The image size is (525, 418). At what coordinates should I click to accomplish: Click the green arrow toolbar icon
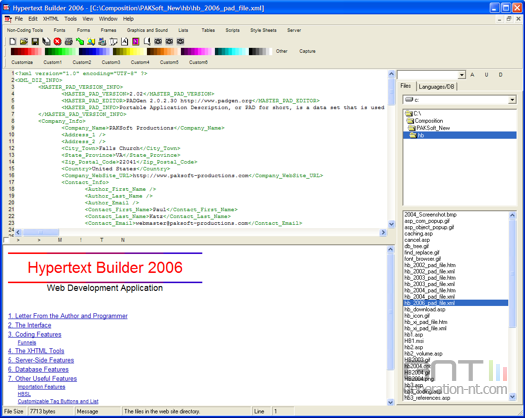[x=80, y=42]
